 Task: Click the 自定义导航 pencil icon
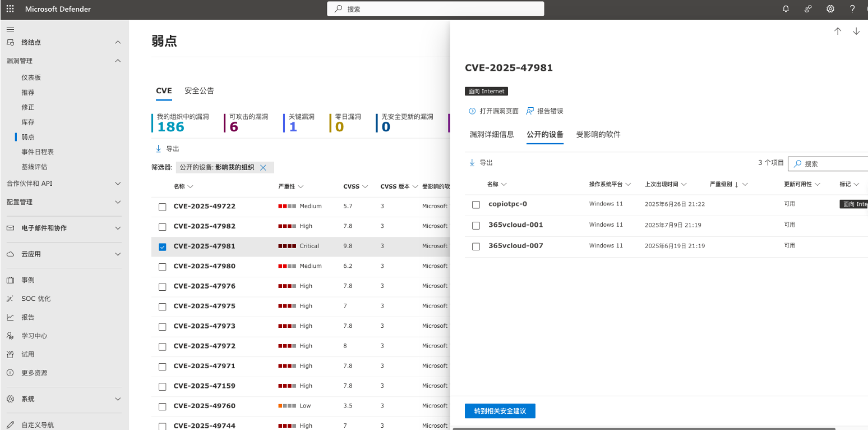10,425
